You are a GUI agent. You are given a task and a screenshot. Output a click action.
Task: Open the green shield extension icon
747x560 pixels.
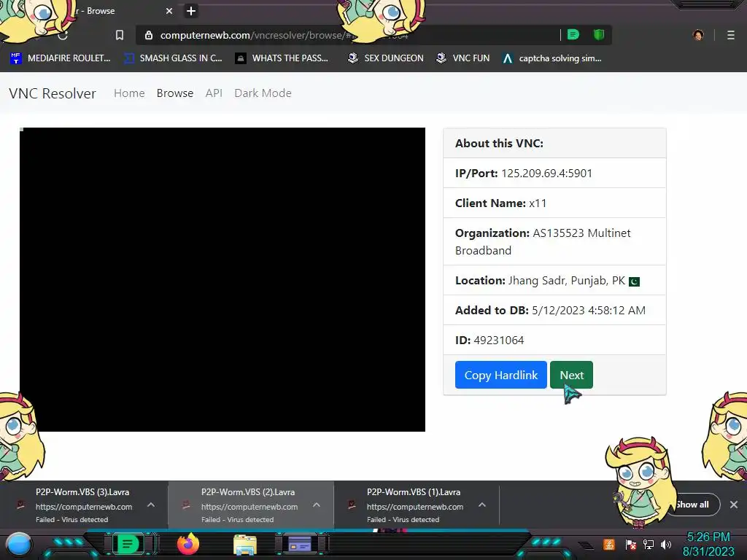[x=599, y=35]
